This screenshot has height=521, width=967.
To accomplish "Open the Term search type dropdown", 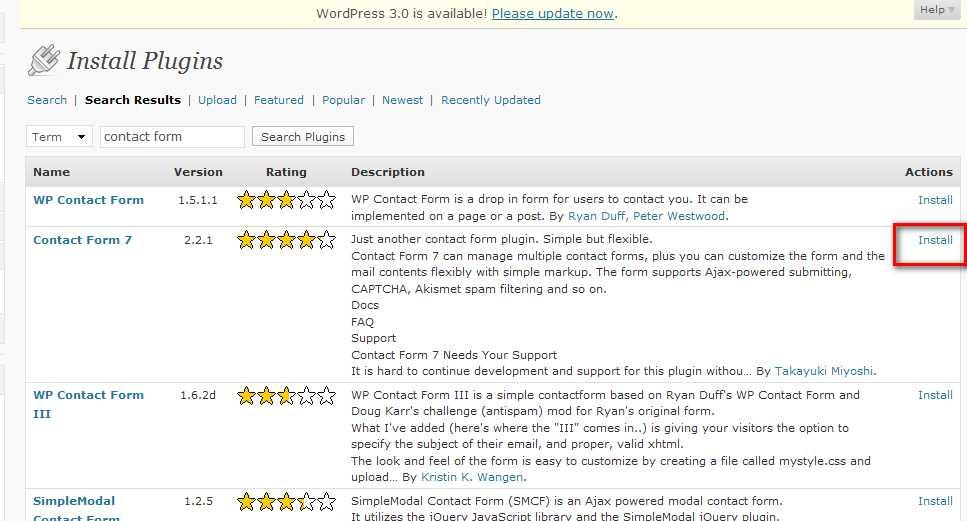I will [x=60, y=137].
